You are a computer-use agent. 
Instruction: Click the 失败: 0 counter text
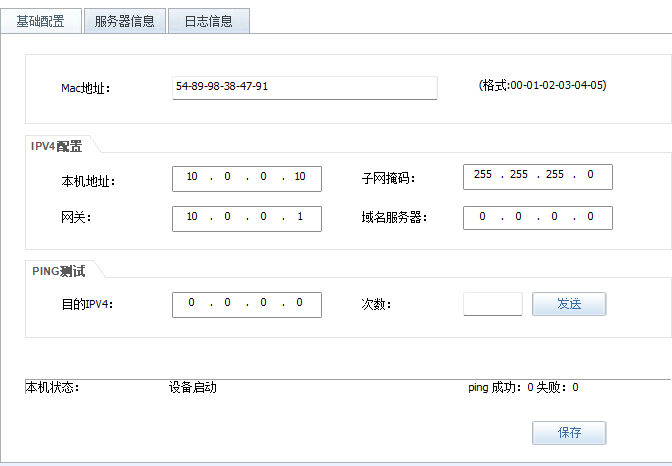[557, 388]
